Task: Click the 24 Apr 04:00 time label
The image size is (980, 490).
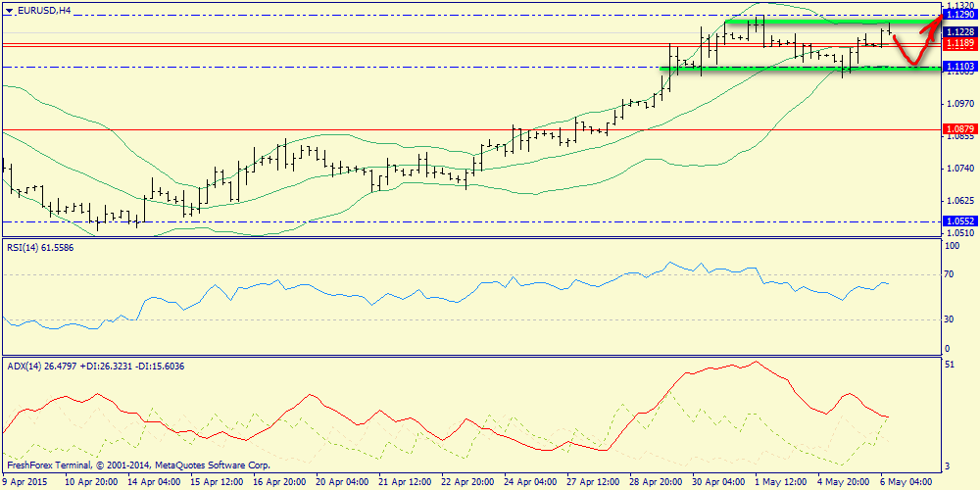Action: (529, 482)
